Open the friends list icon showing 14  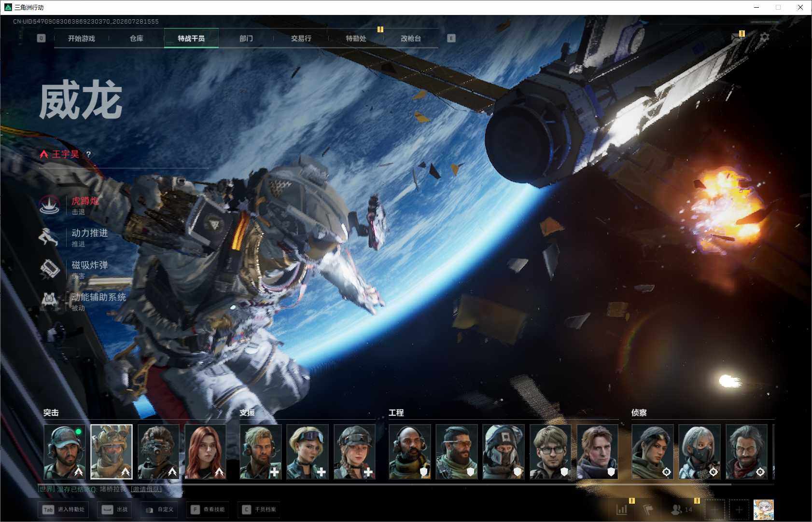[x=682, y=509]
